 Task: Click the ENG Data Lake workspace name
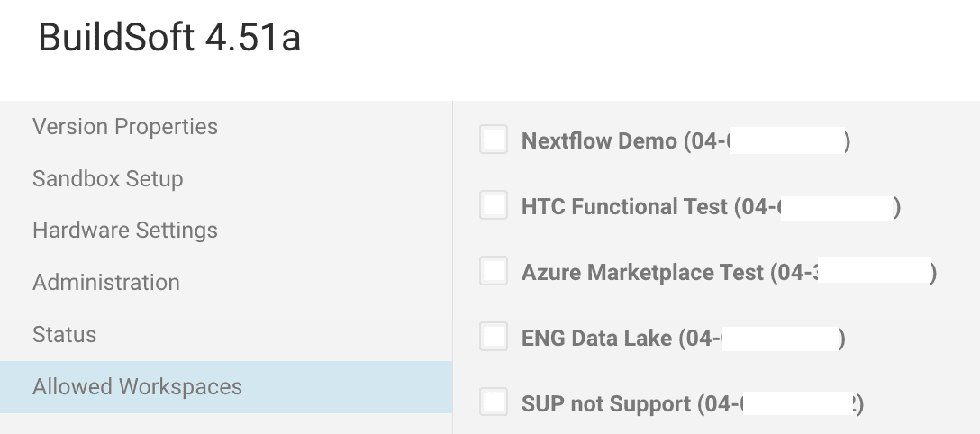click(x=596, y=339)
